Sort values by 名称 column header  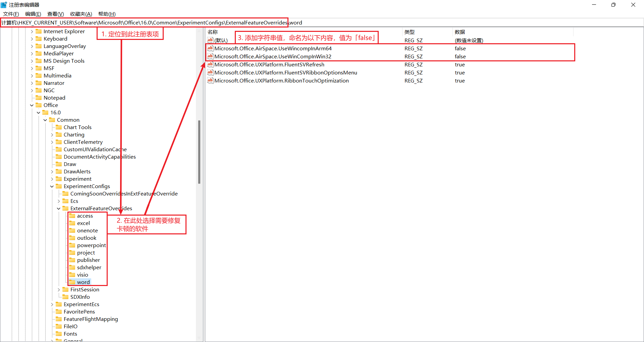pos(304,32)
